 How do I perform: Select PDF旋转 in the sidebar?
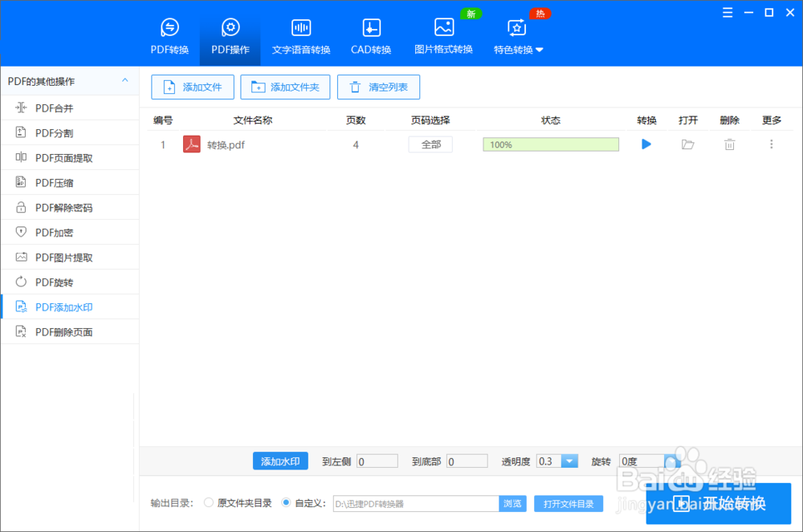70,282
